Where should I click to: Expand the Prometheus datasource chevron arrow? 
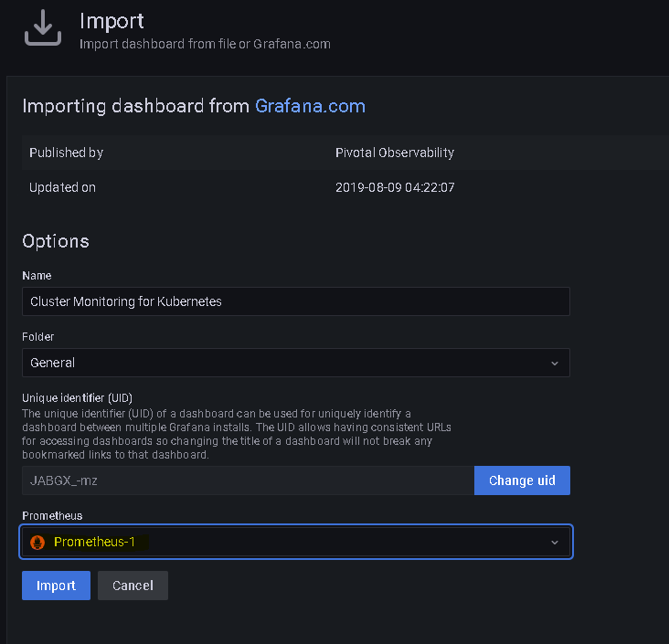click(x=555, y=543)
